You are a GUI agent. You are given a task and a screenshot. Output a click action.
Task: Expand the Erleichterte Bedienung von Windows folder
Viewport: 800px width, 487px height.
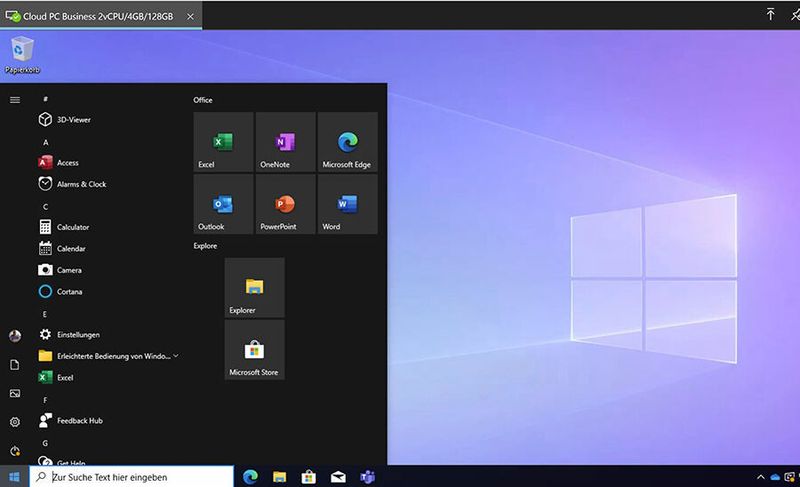pos(107,356)
